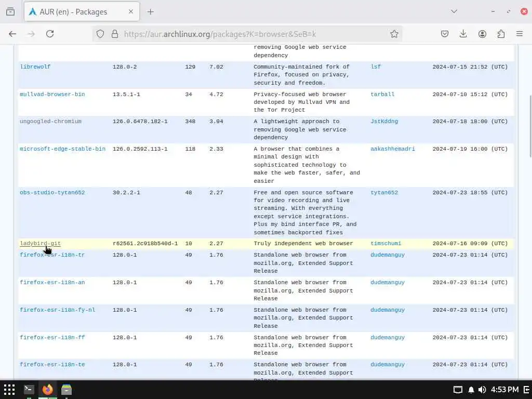Screen dimensions: 532x399
Task: Bookmark this page with the star
Action: [x=394, y=34]
